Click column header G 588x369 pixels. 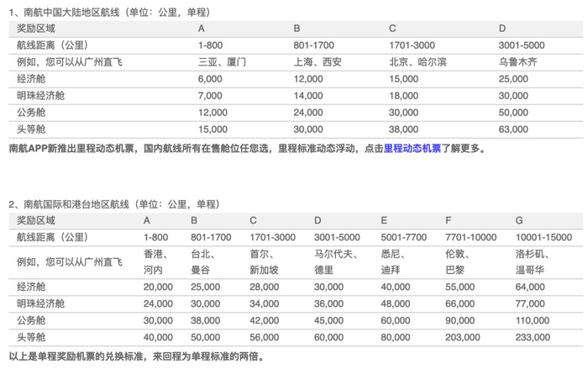(x=519, y=220)
